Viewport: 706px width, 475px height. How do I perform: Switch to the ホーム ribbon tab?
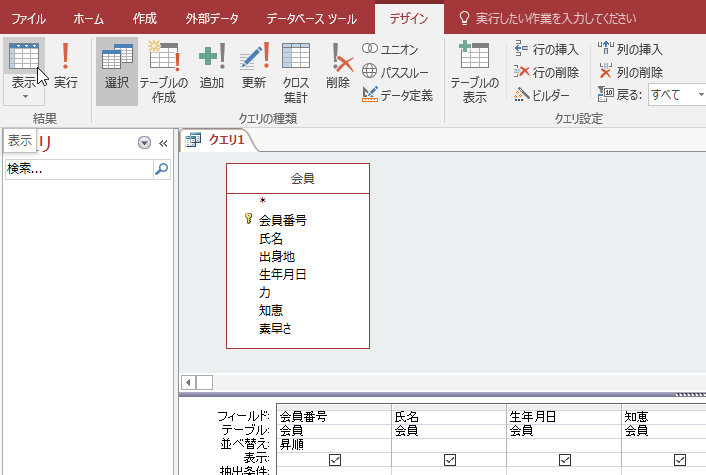[x=88, y=18]
